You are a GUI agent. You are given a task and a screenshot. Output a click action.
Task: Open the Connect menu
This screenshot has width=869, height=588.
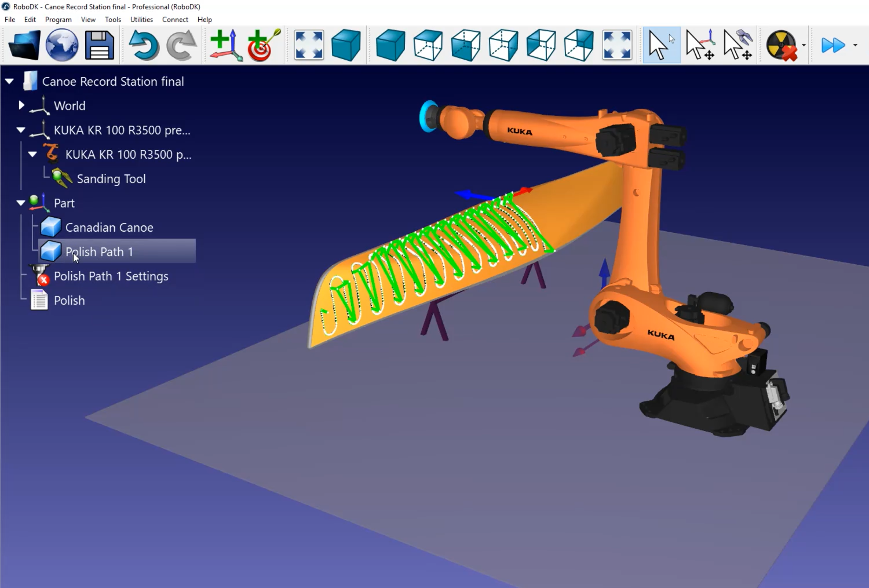tap(175, 19)
